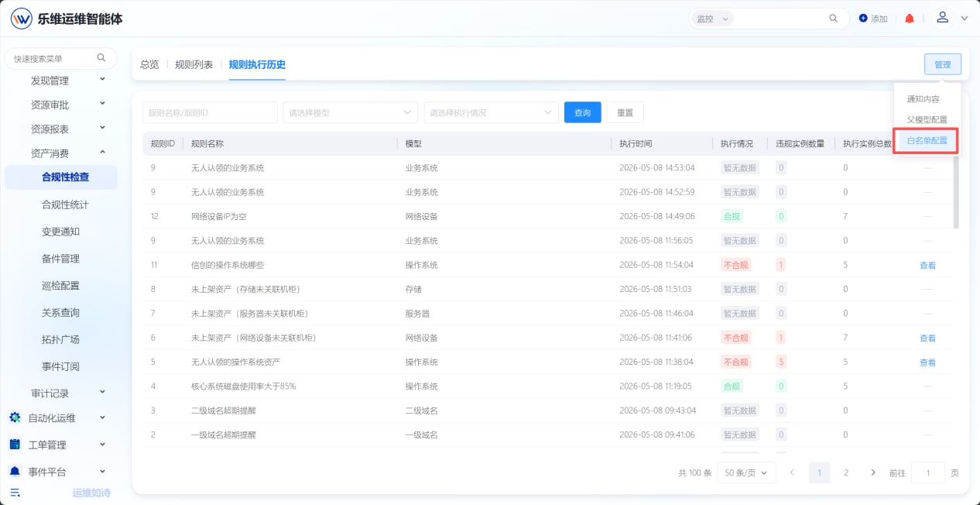Click the 违规实例数量 column header
This screenshot has height=505, width=980.
click(x=800, y=143)
